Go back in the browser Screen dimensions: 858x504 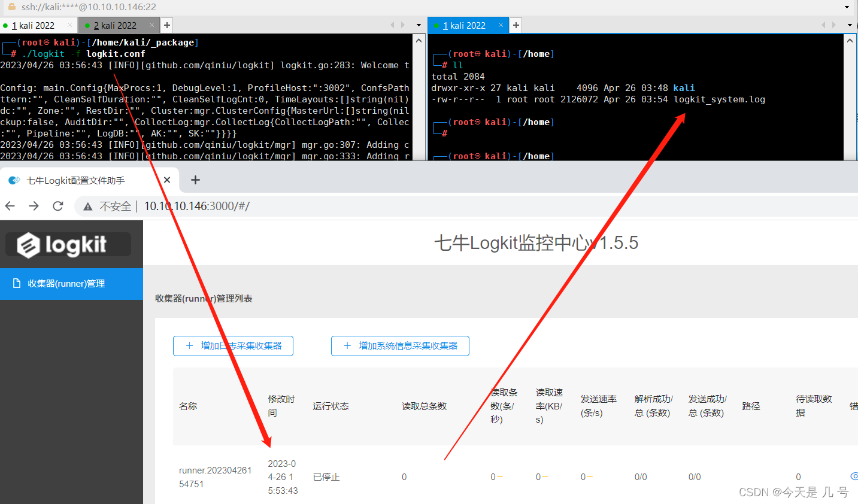point(10,206)
